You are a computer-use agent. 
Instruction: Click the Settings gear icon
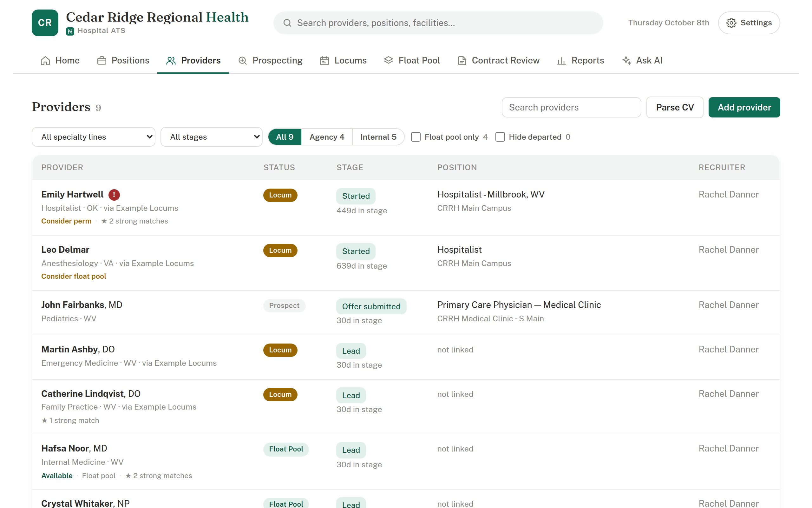click(x=731, y=23)
